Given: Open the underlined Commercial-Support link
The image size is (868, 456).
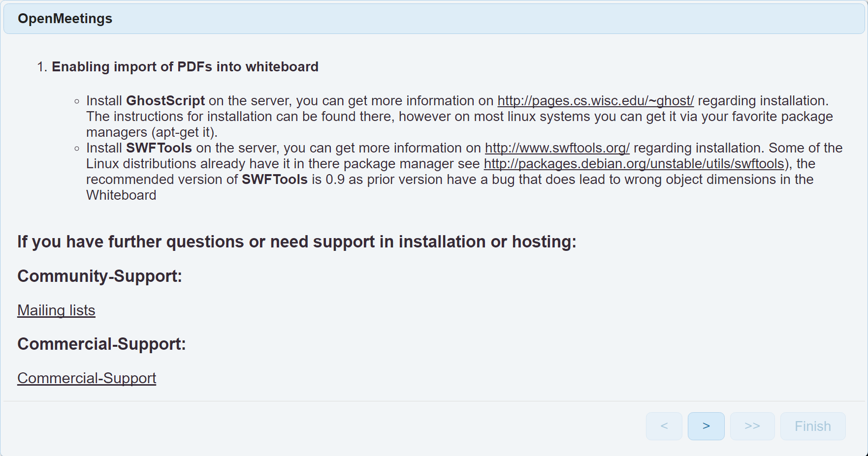Looking at the screenshot, I should [x=87, y=378].
